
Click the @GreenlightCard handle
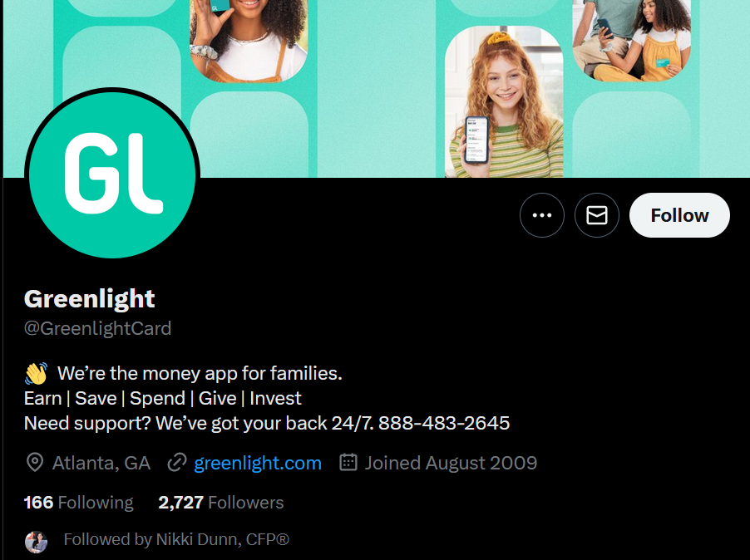[97, 328]
